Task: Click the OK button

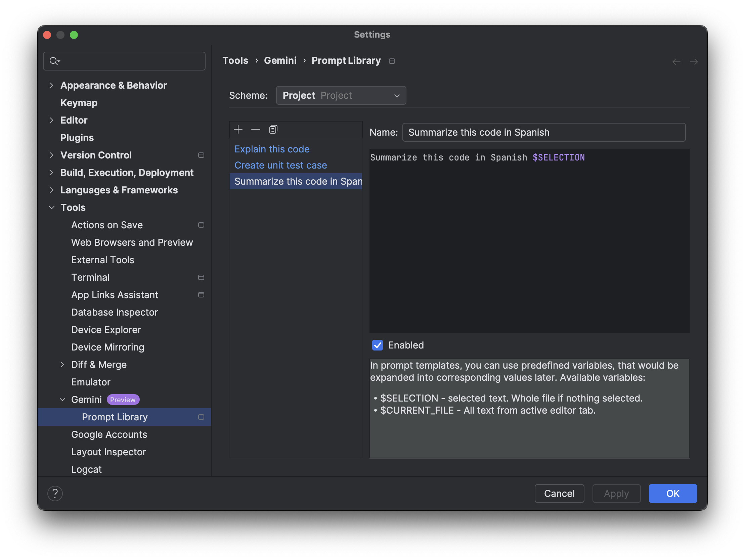Action: point(673,493)
